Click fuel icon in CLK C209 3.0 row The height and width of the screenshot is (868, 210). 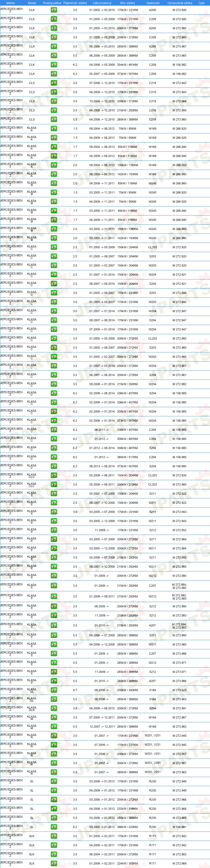[x=54, y=19]
